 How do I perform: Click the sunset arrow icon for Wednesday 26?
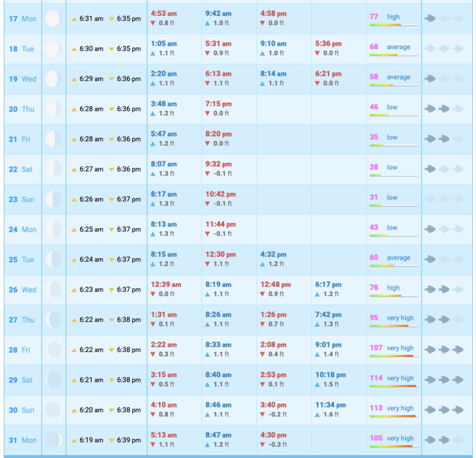[112, 290]
